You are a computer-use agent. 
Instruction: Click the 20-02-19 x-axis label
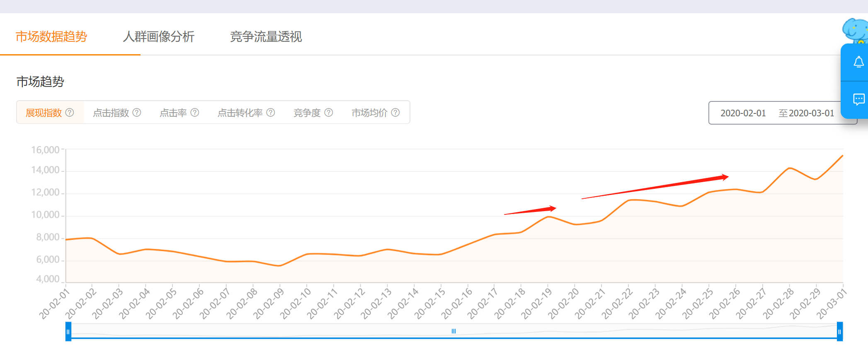[x=537, y=303]
